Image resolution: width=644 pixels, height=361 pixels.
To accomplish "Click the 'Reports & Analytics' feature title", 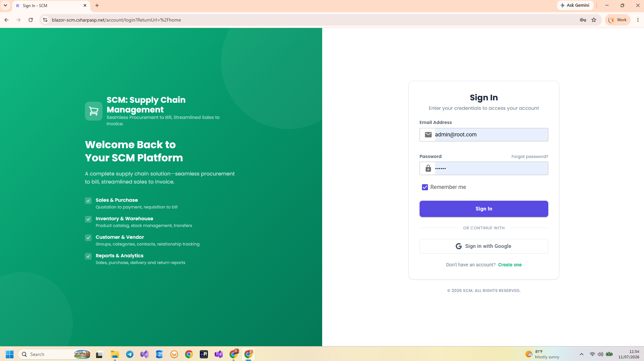I will tap(119, 256).
